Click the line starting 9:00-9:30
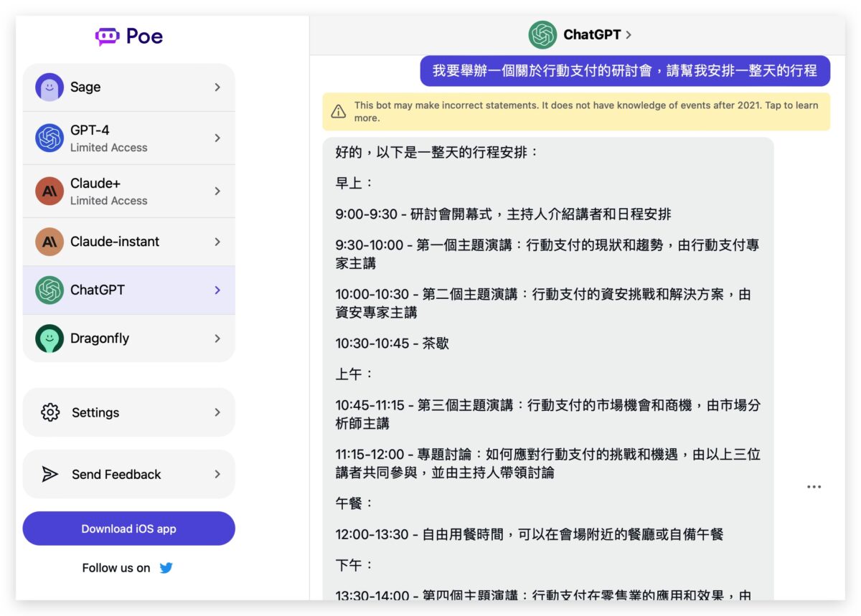 coord(503,214)
